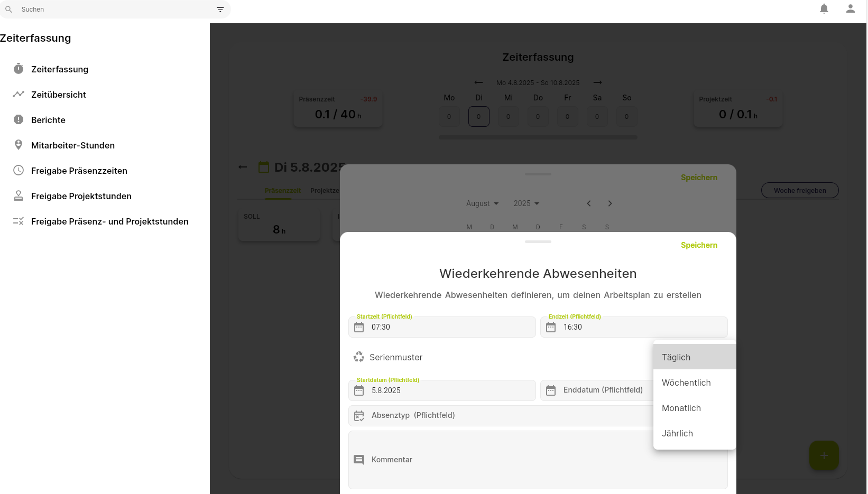Open the Absenztyp required field
The height and width of the screenshot is (494, 868).
[x=501, y=416]
